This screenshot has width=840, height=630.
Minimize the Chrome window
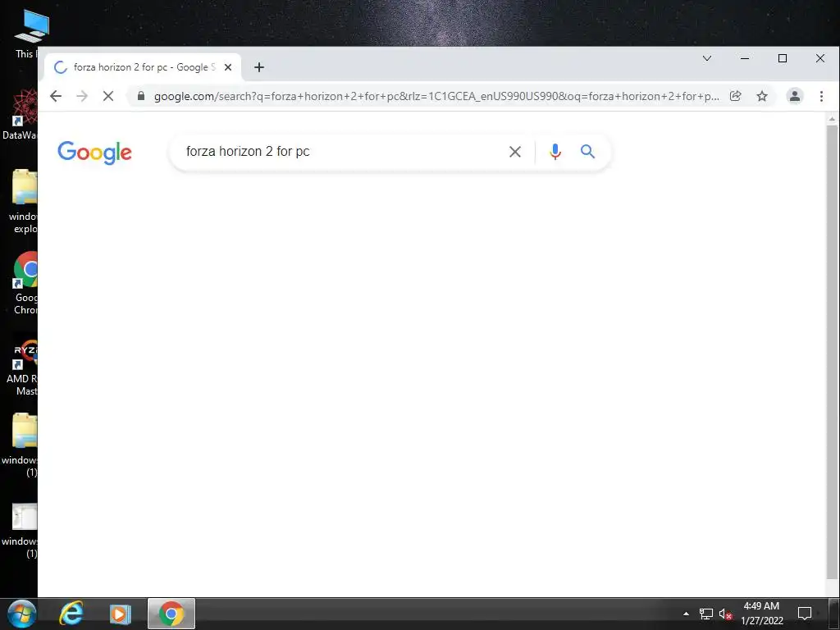click(745, 58)
